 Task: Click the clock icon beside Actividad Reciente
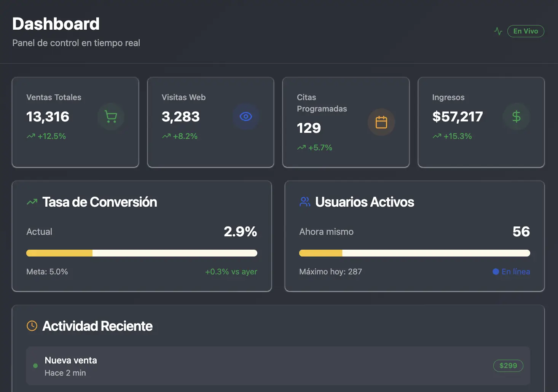[32, 326]
